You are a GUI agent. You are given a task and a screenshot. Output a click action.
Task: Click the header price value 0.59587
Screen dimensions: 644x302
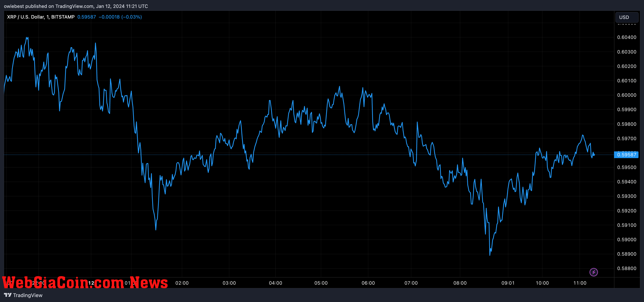[x=87, y=17]
